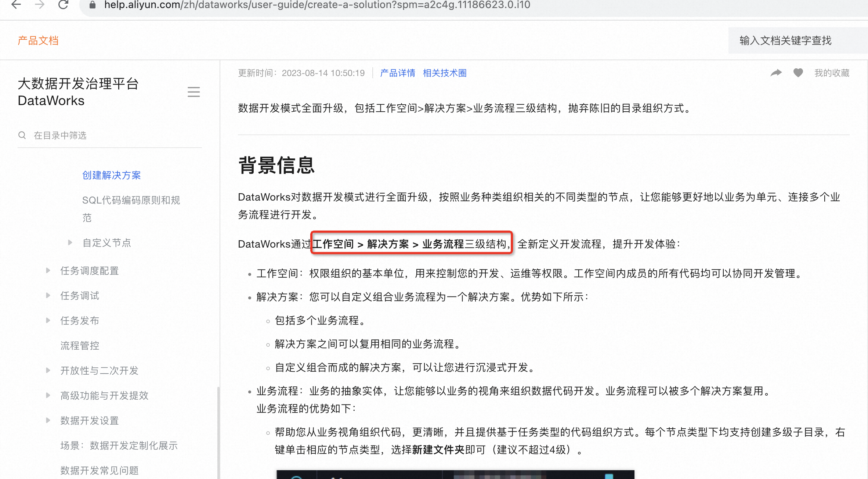Reload the page with the refresh icon
Screen dimensions: 868x479
click(63, 4)
